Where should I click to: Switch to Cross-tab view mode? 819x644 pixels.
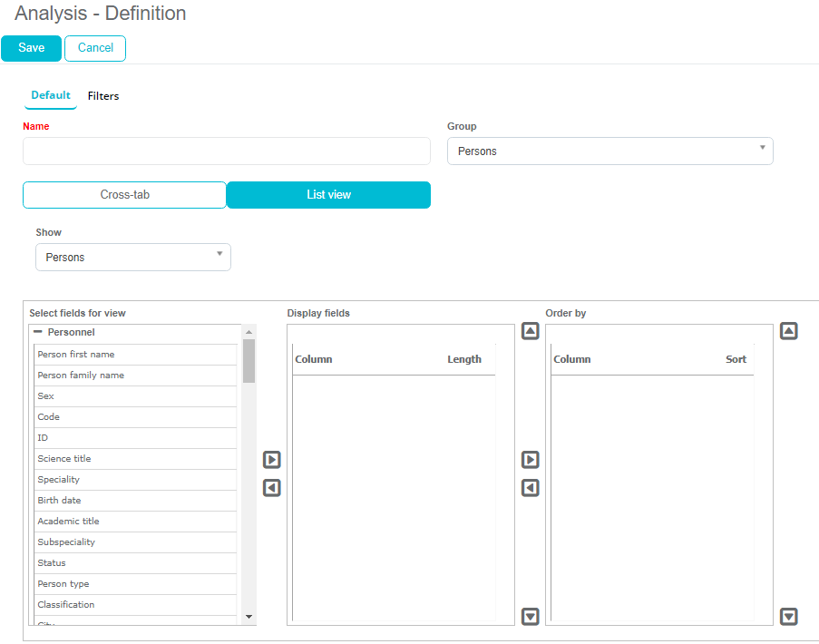(124, 195)
